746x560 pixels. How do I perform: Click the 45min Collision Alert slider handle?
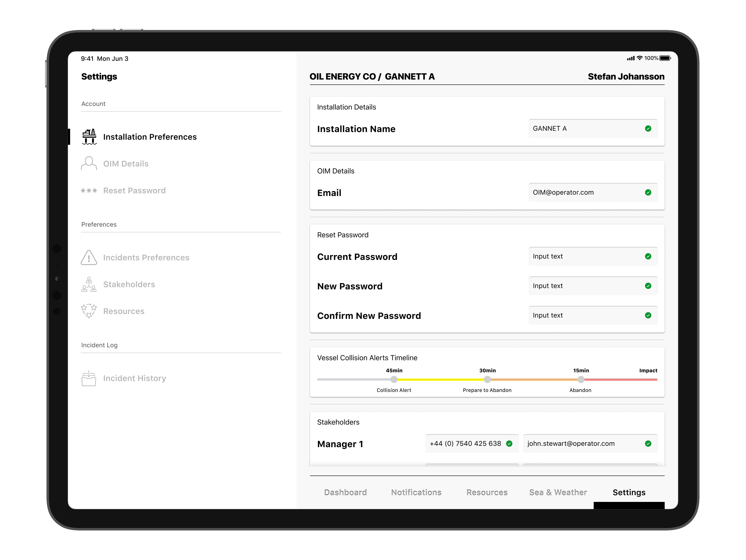pos(394,379)
